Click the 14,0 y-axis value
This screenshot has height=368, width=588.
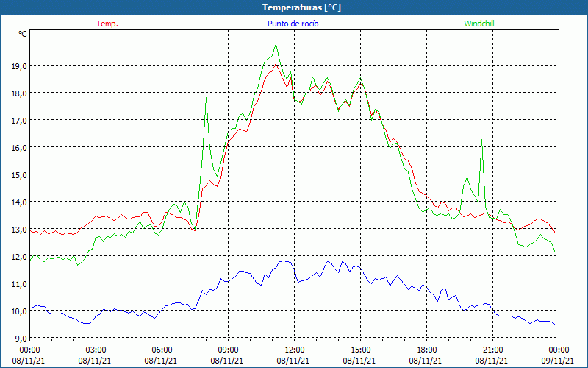click(x=20, y=202)
